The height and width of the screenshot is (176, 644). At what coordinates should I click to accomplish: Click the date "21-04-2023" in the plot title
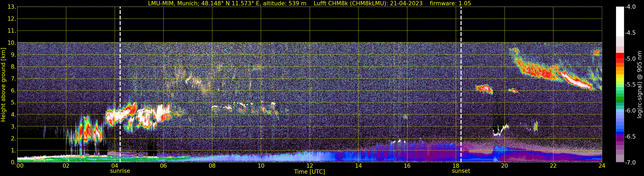coord(406,3)
